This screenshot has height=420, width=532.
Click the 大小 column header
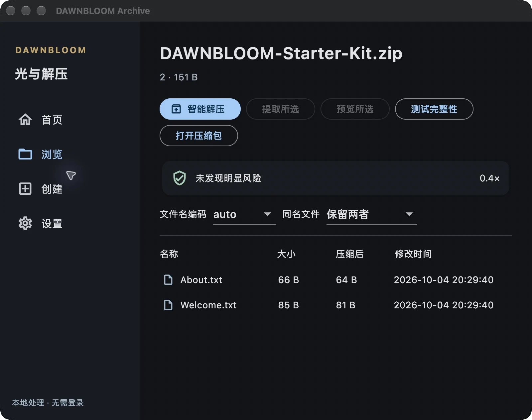[286, 254]
